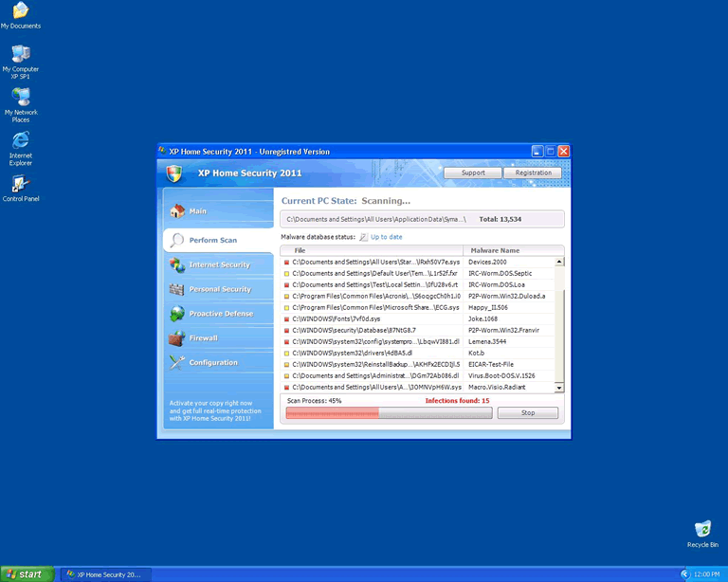The height and width of the screenshot is (582, 728).
Task: Click the Support button
Action: (472, 173)
